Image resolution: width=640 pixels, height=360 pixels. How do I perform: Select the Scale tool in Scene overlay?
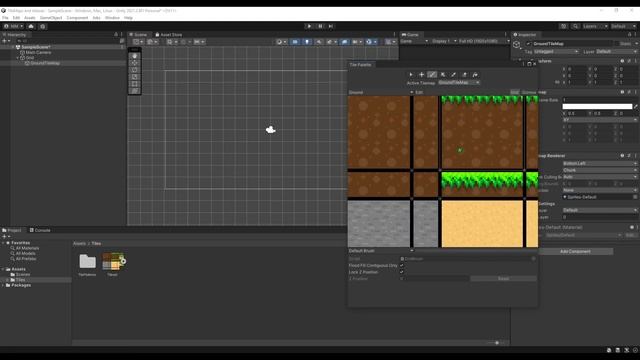[135, 77]
